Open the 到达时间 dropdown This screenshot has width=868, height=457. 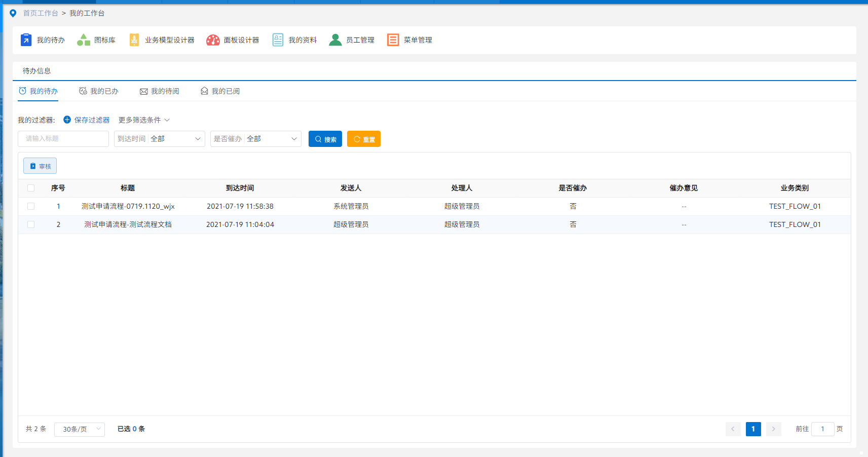[160, 139]
